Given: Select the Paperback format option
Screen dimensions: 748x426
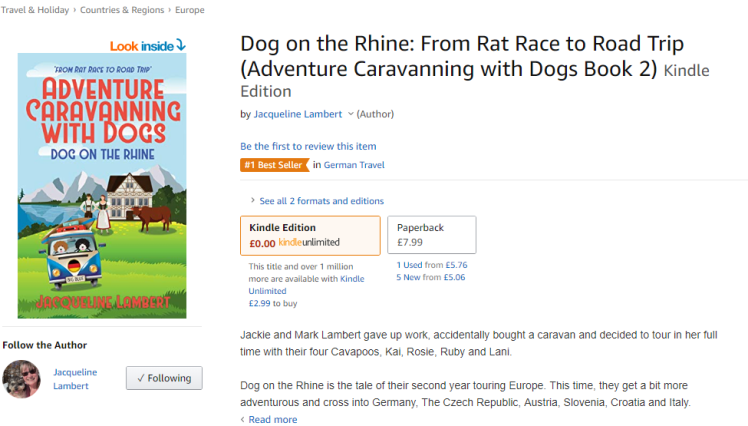Looking at the screenshot, I should click(431, 235).
